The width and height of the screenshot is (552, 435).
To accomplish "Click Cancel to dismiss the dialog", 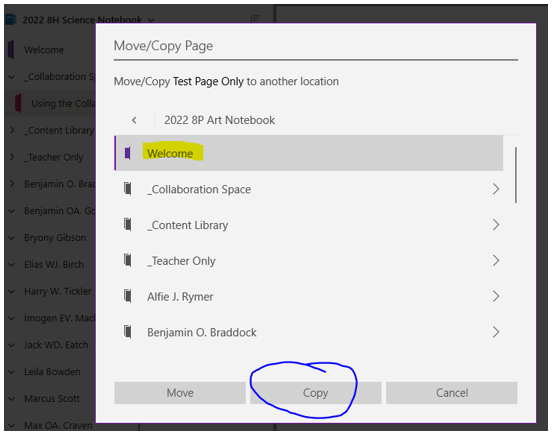I will pos(452,393).
